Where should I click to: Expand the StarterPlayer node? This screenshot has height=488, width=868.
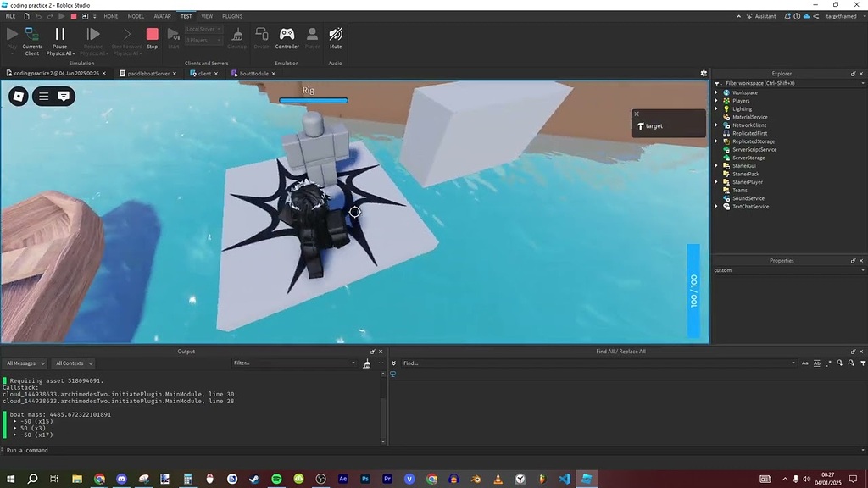click(x=716, y=182)
